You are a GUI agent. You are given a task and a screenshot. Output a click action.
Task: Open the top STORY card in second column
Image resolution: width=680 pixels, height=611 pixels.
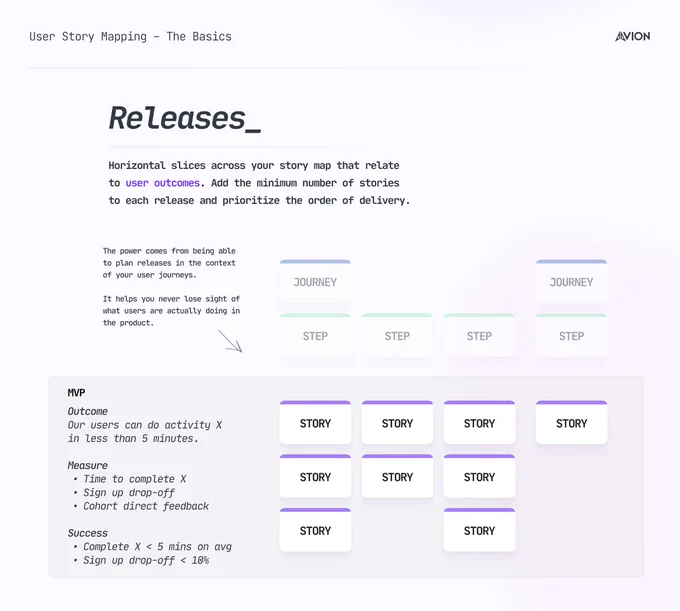tap(397, 422)
